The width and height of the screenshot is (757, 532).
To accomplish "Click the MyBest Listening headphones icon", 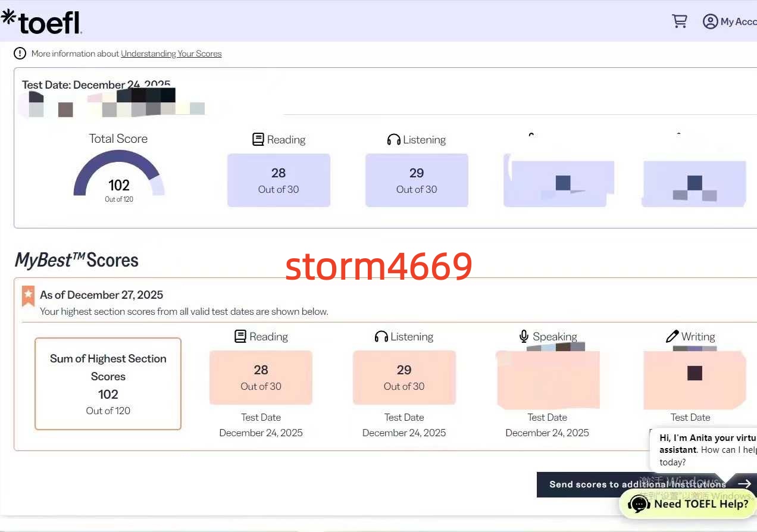I will (381, 337).
